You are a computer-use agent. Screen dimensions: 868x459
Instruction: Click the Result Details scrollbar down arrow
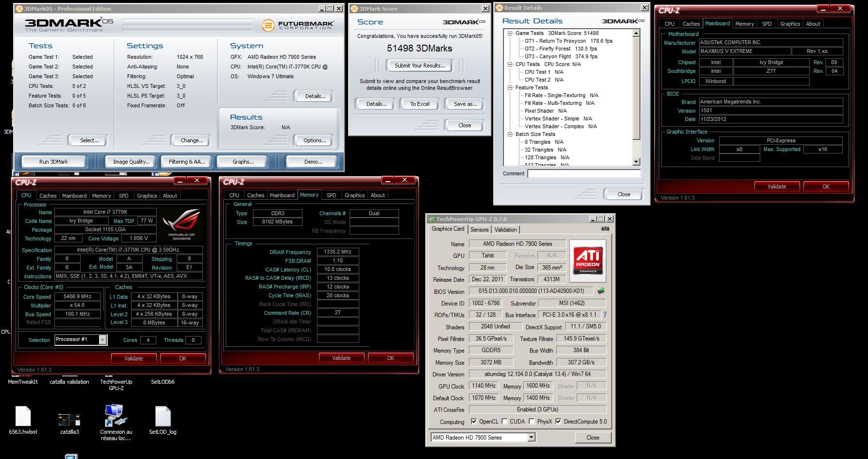[x=636, y=162]
